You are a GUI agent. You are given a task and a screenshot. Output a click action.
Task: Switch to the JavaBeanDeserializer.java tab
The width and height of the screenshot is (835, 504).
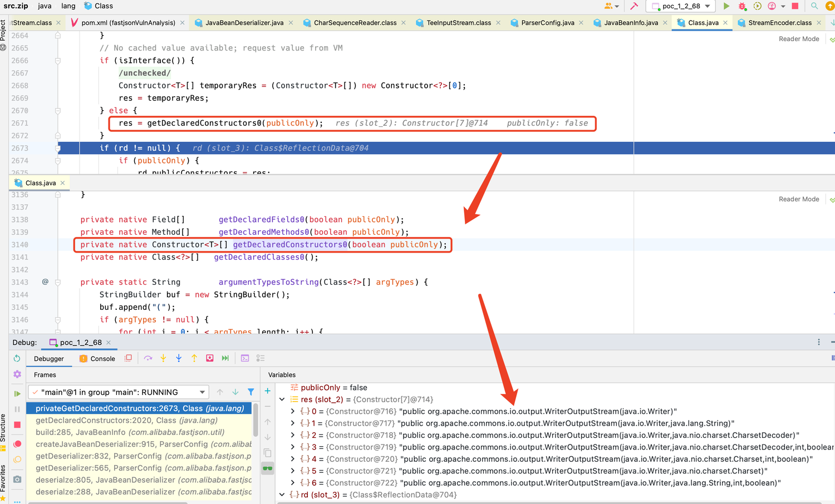(x=244, y=23)
